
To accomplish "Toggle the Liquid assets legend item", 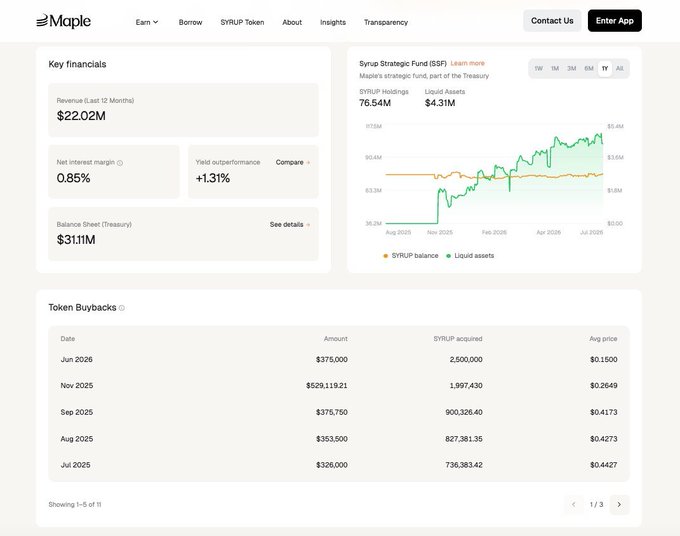I will pyautogui.click(x=470, y=256).
